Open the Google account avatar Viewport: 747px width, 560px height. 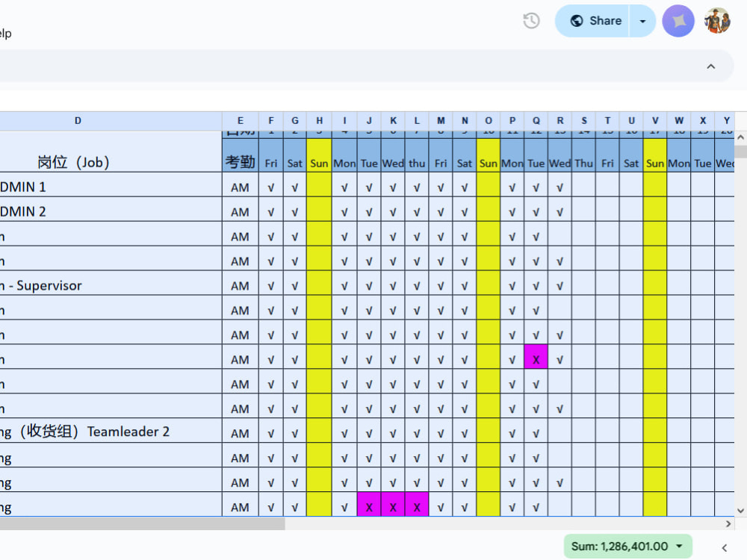pos(717,21)
